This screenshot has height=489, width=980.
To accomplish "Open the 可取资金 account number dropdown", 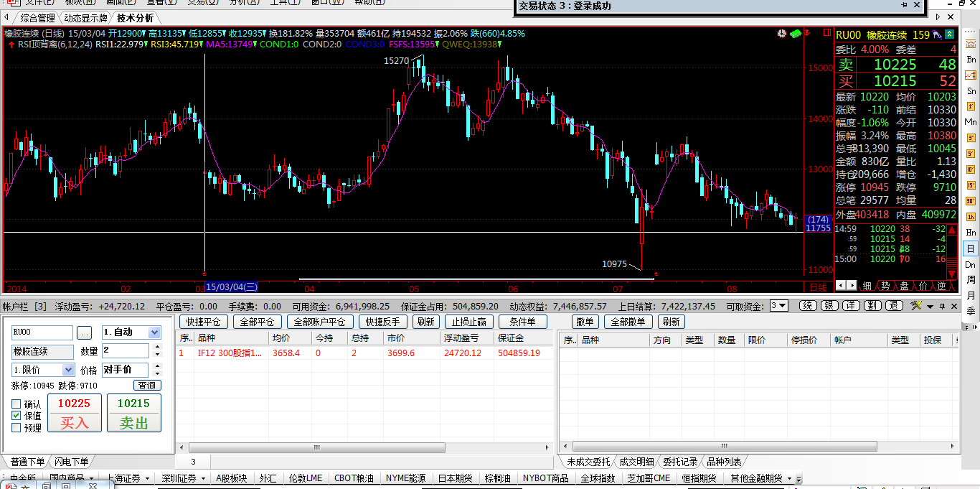I will coord(783,306).
